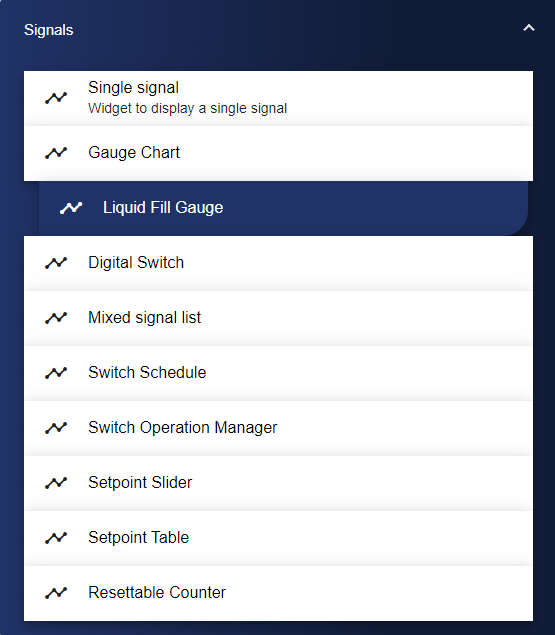Click the icon next to Liquid Fill Gauge

click(x=71, y=208)
